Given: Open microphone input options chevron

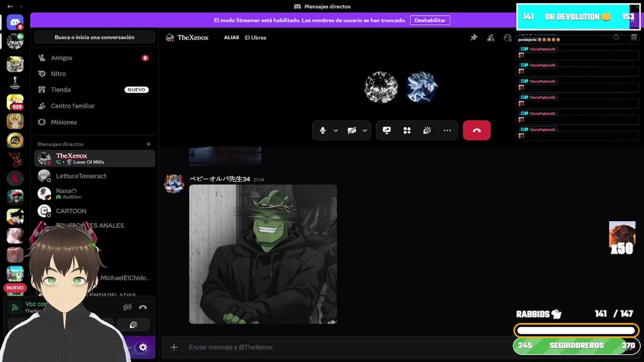Looking at the screenshot, I should point(336,130).
